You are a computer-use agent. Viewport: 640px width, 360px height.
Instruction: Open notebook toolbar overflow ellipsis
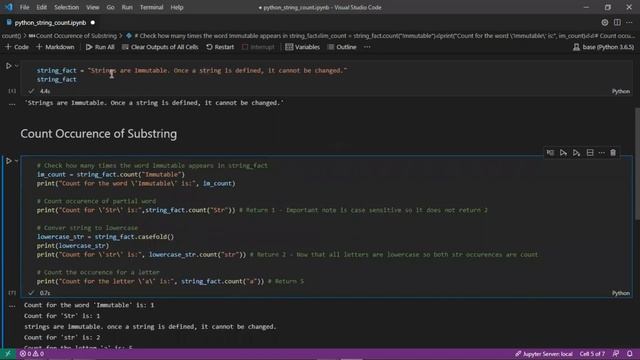tap(367, 47)
